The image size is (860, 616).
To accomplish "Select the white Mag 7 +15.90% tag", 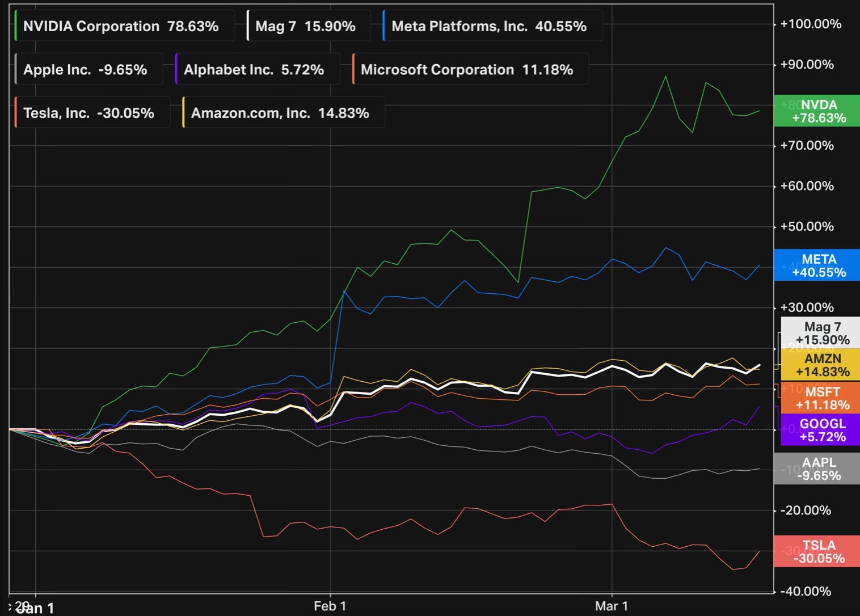I will (821, 333).
